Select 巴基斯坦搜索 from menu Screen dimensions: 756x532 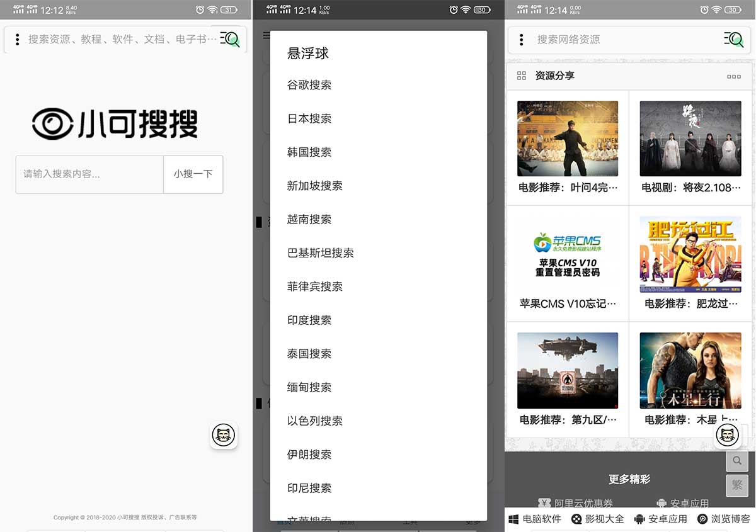[321, 253]
